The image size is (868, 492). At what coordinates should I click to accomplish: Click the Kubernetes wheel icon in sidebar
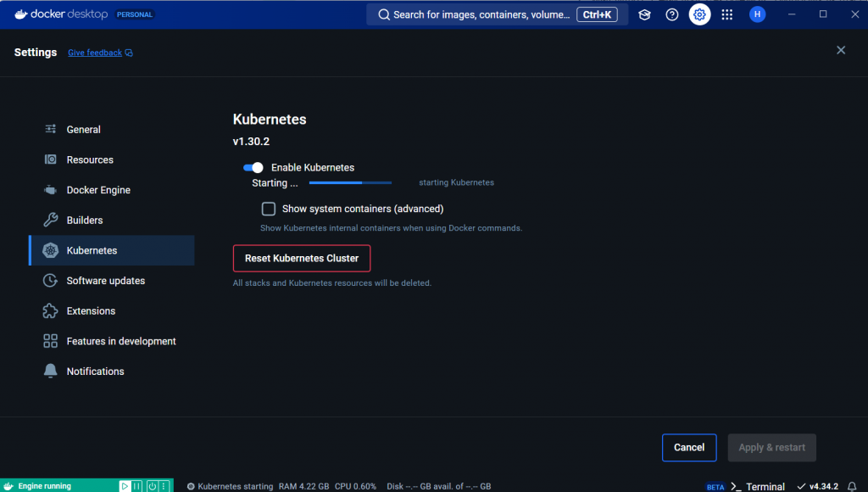coord(50,250)
